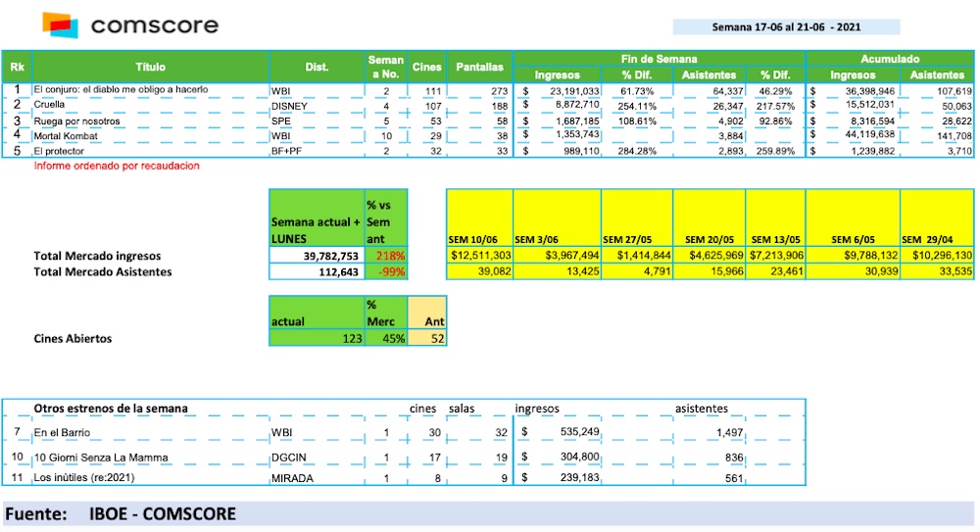The height and width of the screenshot is (532, 980).
Task: Click the 61.73% difference cell
Action: [x=637, y=91]
